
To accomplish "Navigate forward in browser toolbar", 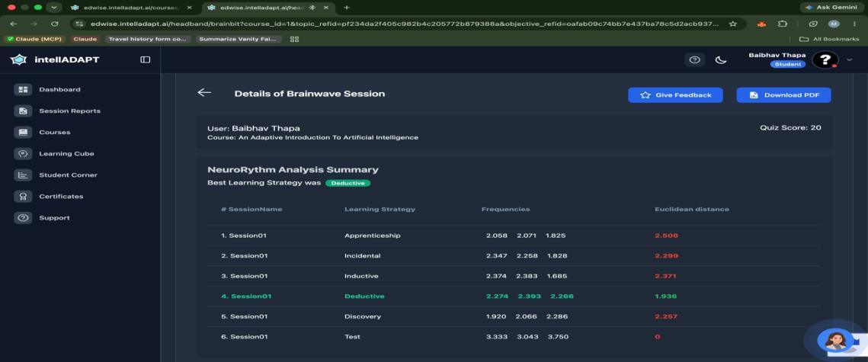I will pyautogui.click(x=34, y=24).
